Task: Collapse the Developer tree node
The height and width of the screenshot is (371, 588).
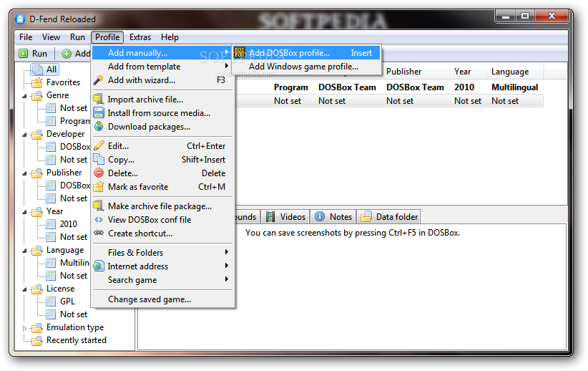Action: click(x=25, y=135)
